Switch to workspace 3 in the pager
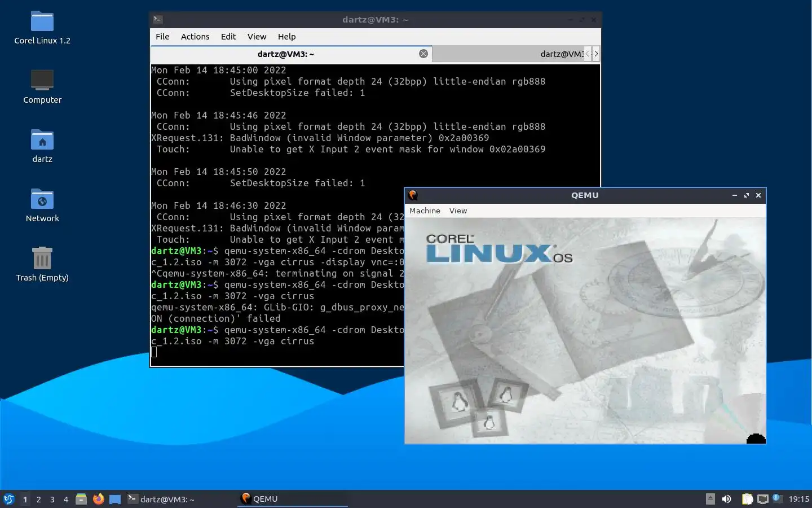The width and height of the screenshot is (812, 508). [52, 499]
